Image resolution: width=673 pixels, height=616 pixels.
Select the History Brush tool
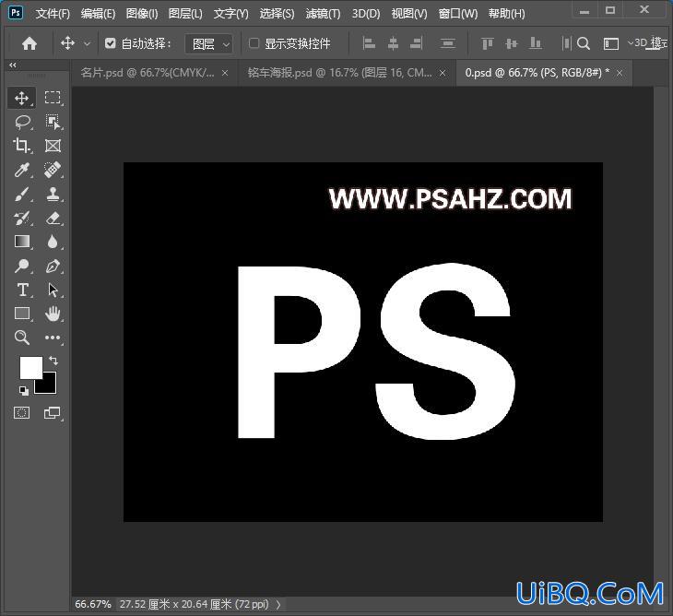pos(21,218)
